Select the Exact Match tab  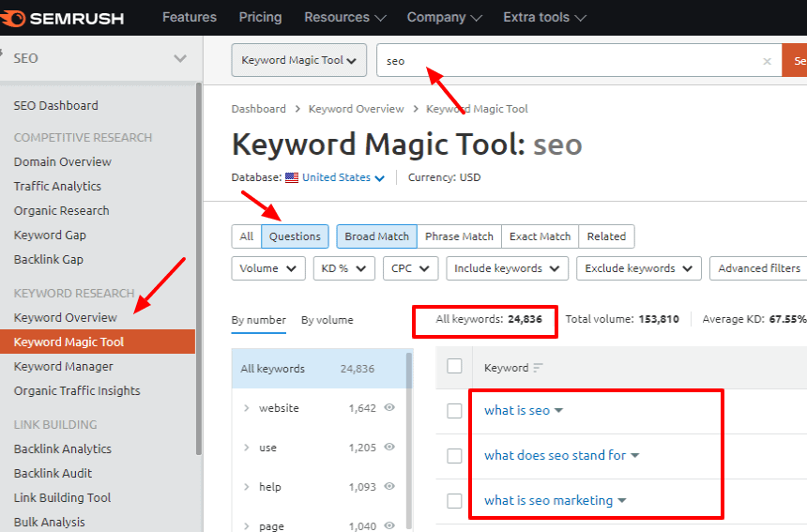[540, 236]
